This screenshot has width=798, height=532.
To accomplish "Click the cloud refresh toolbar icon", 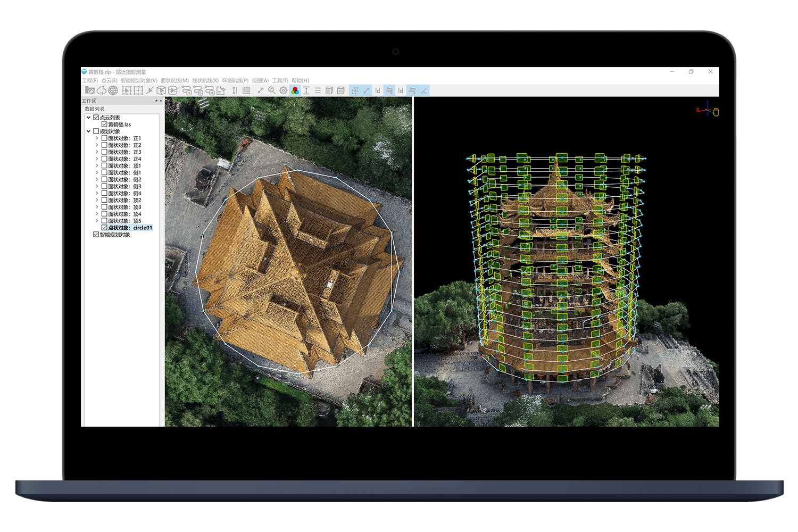I will [101, 90].
